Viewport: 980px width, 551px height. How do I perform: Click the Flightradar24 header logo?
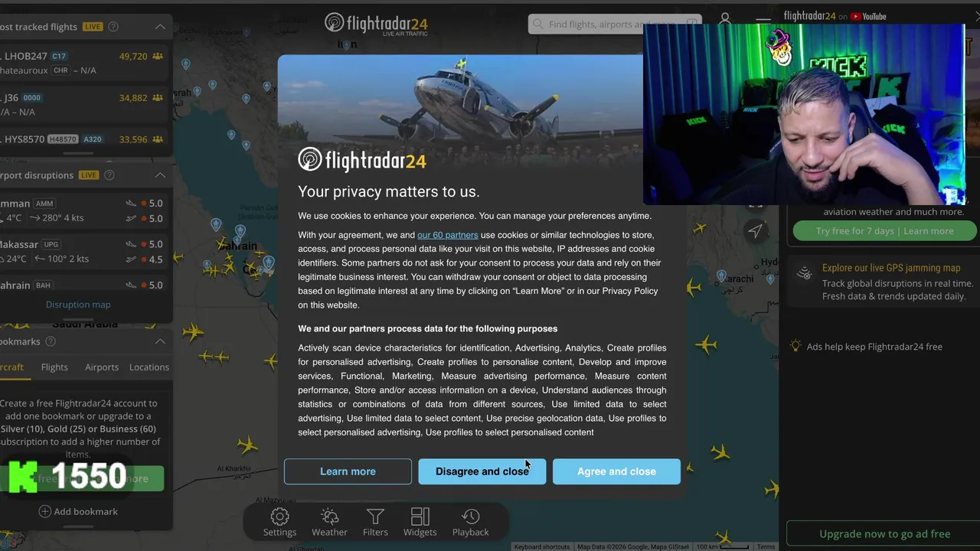coord(376,24)
